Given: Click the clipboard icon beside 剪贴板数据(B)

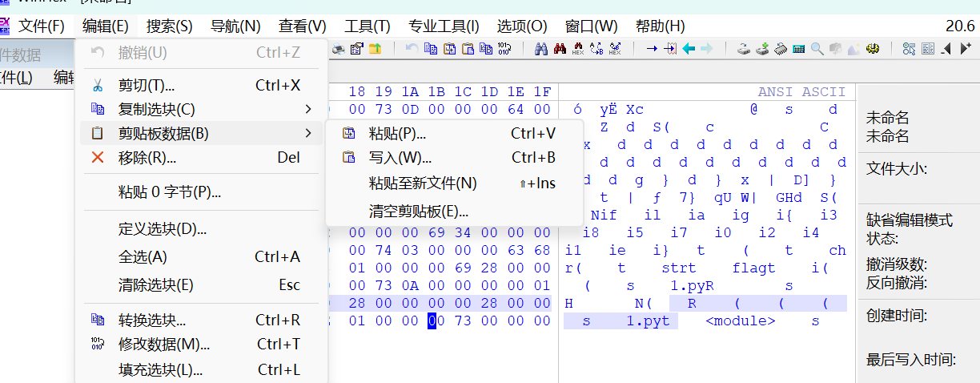Looking at the screenshot, I should tap(98, 133).
